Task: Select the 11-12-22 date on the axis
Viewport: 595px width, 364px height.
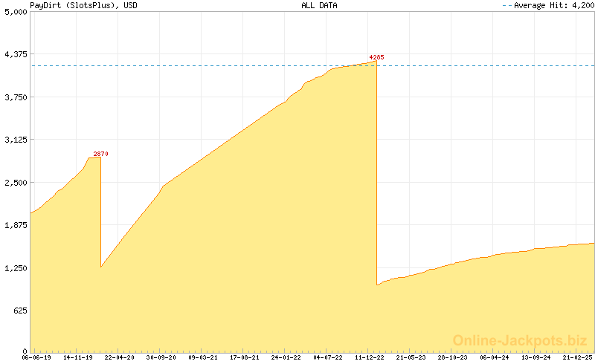Action: click(x=368, y=357)
